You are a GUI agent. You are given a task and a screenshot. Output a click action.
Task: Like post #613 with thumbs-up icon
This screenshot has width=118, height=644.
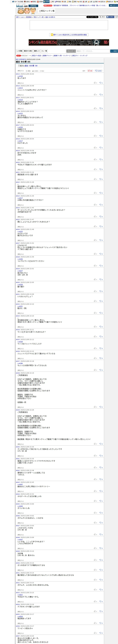95,83
